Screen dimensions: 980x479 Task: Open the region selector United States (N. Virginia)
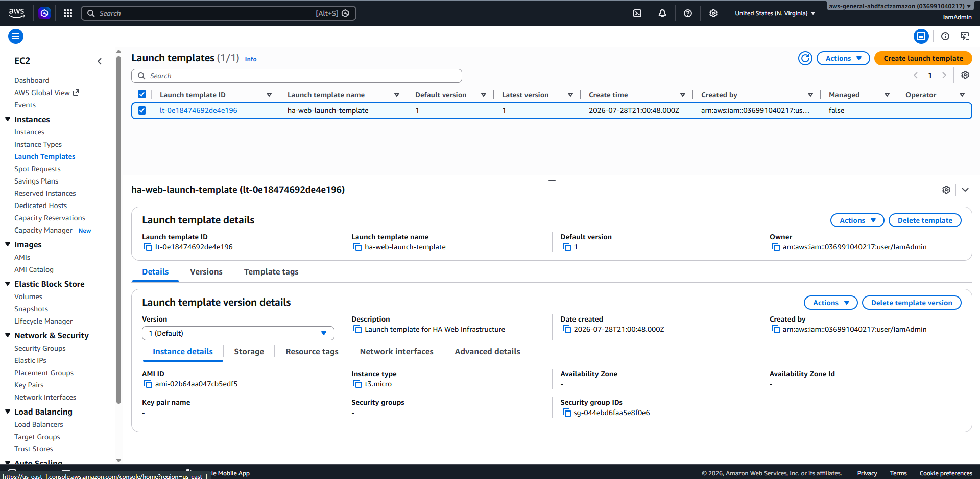775,13
